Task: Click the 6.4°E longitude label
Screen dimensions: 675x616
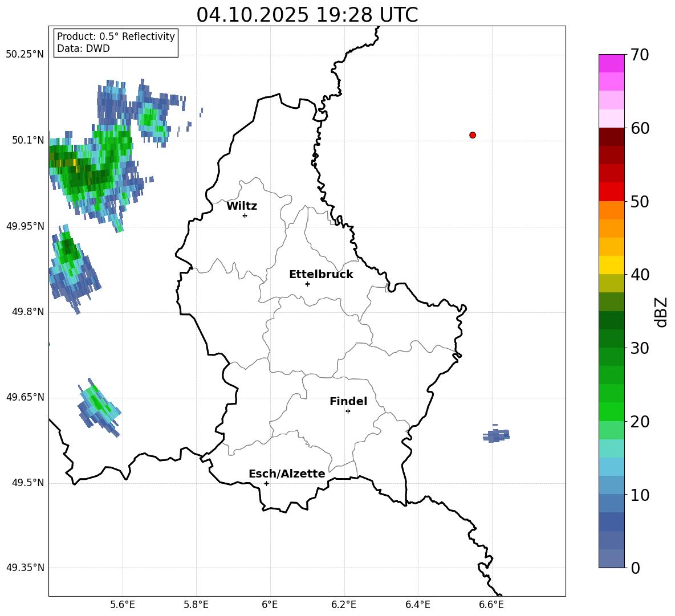Action: pos(417,605)
